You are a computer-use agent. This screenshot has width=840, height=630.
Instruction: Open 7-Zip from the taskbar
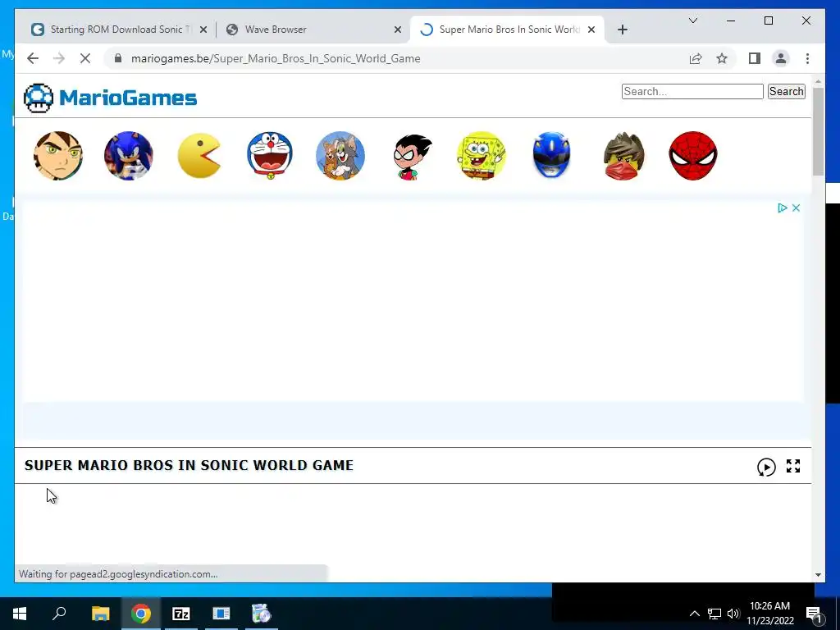pos(181,614)
